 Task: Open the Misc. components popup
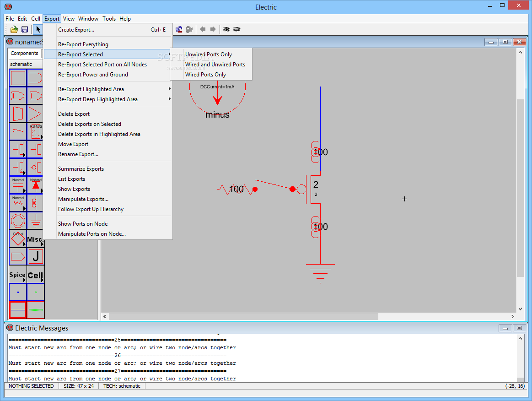35,238
